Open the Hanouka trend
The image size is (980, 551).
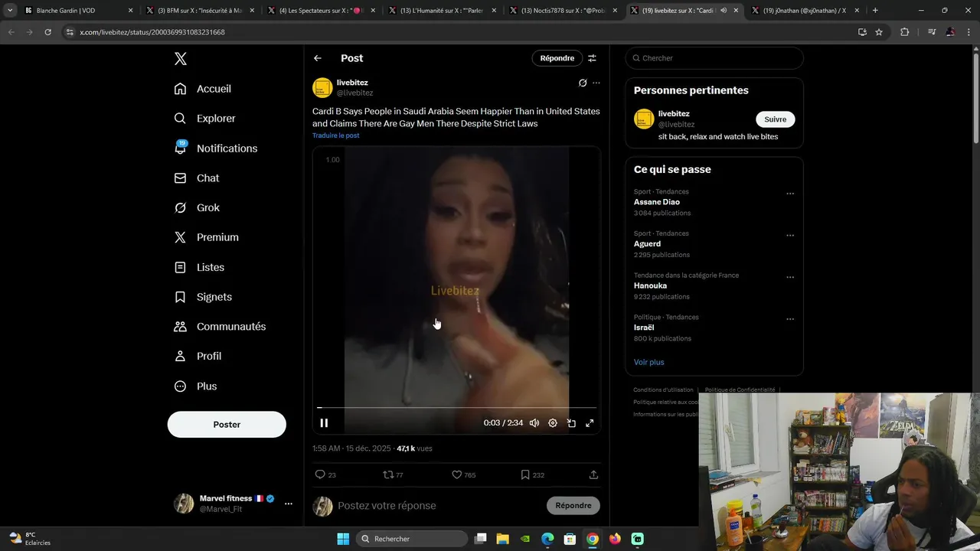tap(650, 285)
